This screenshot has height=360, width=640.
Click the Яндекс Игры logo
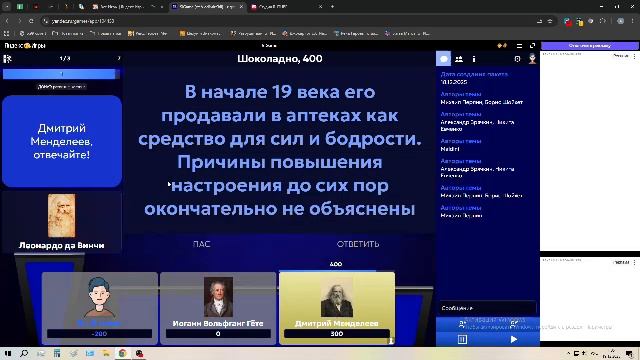(x=25, y=46)
